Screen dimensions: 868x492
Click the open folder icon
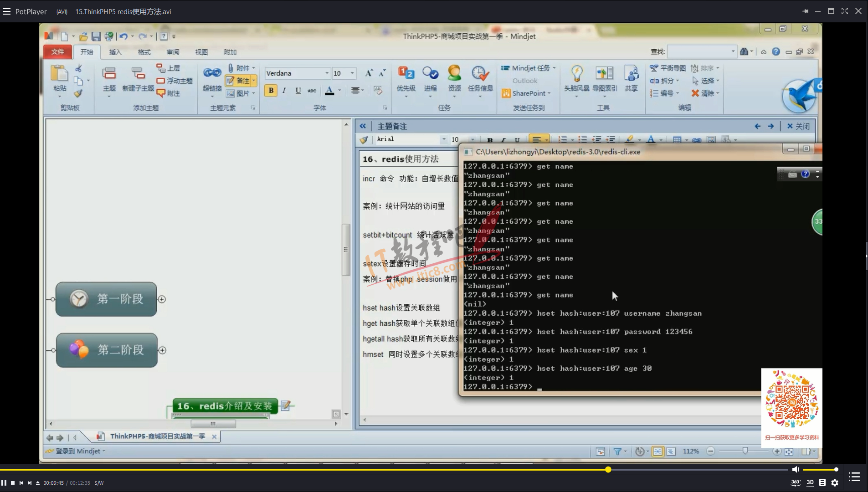tap(83, 36)
